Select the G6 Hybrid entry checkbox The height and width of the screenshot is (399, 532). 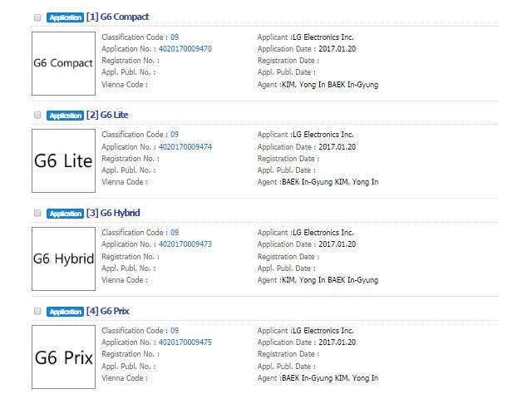[37, 214]
